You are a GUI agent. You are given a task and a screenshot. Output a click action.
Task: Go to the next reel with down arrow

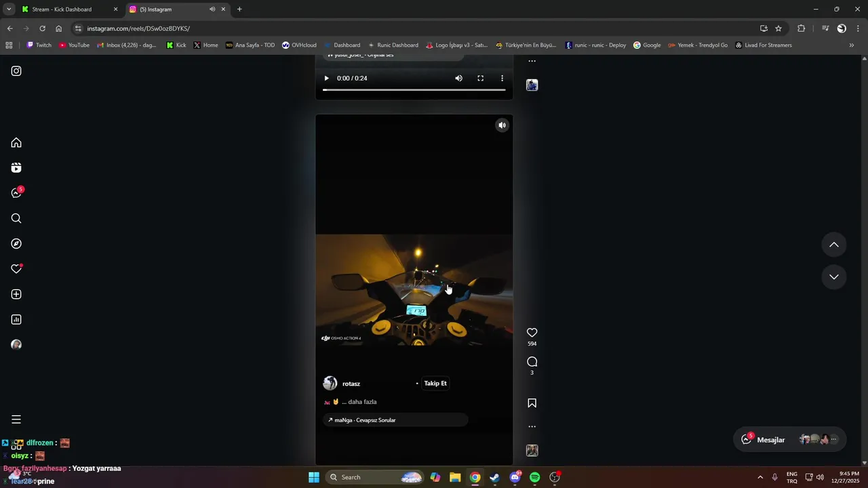[x=834, y=277]
